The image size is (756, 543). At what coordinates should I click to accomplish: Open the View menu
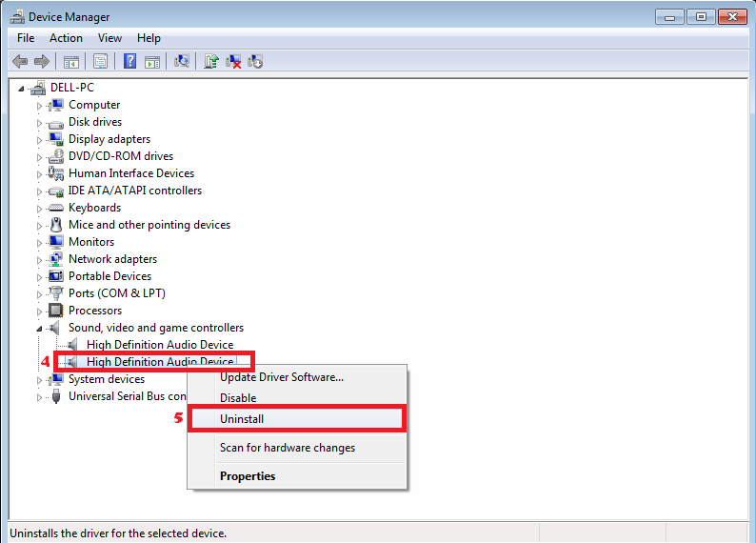pyautogui.click(x=109, y=38)
